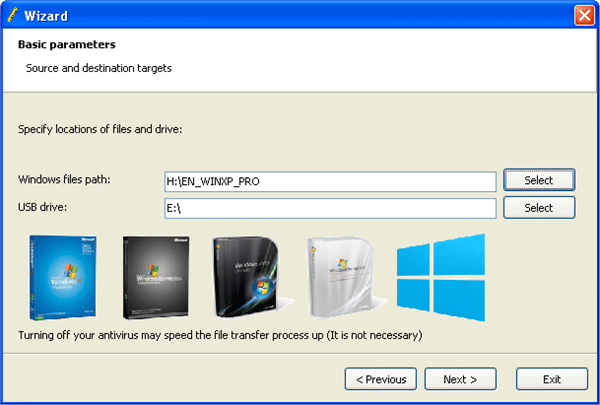Proceed with the Next button

pos(461,379)
